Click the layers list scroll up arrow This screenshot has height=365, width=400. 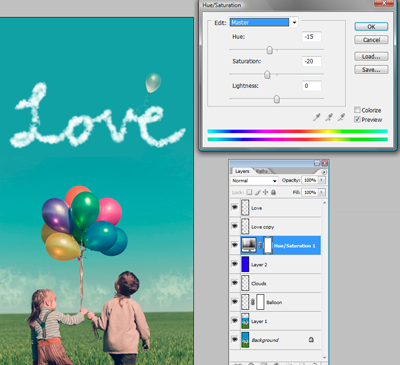tap(324, 203)
